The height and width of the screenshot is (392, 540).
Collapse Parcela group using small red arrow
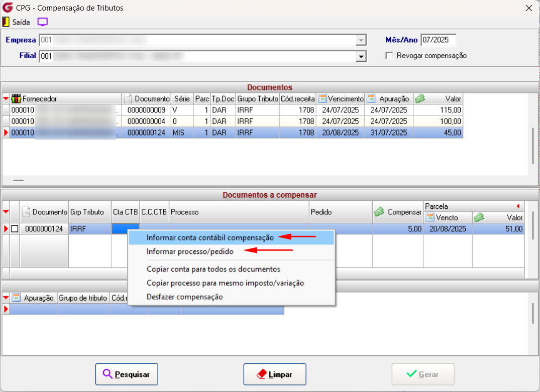[518, 206]
